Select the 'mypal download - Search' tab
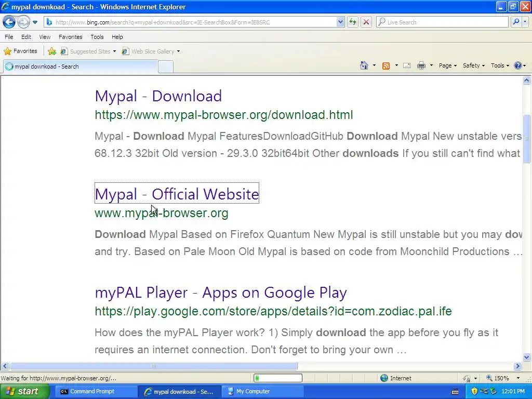The width and height of the screenshot is (532, 399). pyautogui.click(x=81, y=66)
